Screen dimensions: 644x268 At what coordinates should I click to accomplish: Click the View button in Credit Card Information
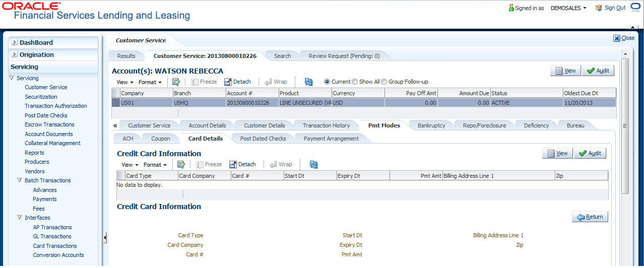[557, 153]
